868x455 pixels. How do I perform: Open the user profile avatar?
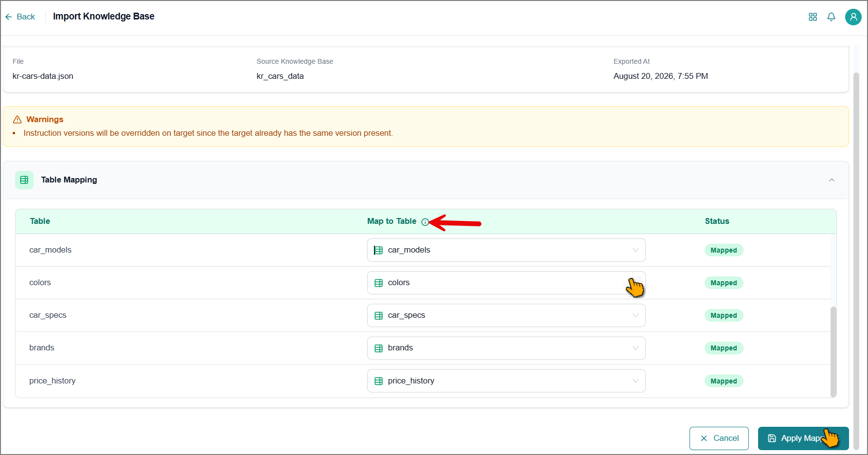[853, 17]
